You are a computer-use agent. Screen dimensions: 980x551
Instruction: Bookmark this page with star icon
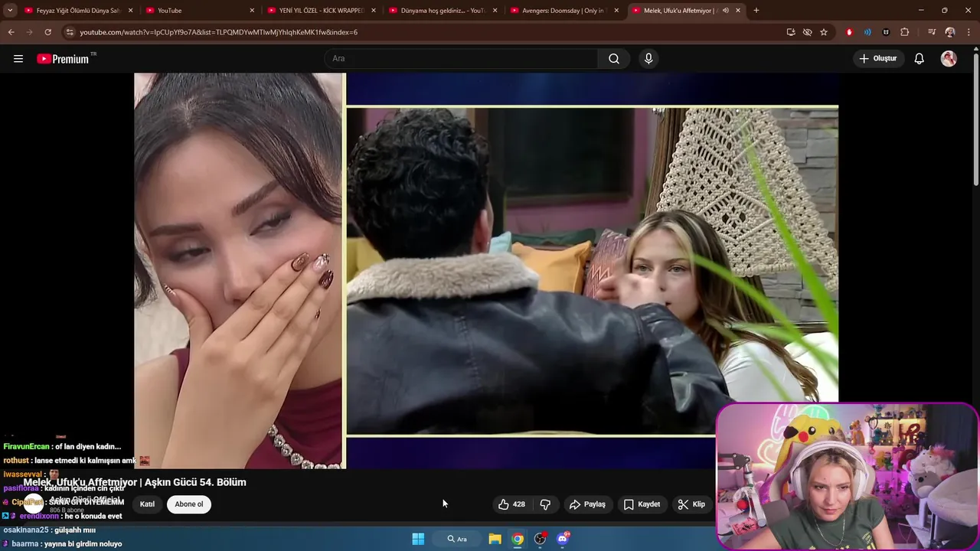824,32
